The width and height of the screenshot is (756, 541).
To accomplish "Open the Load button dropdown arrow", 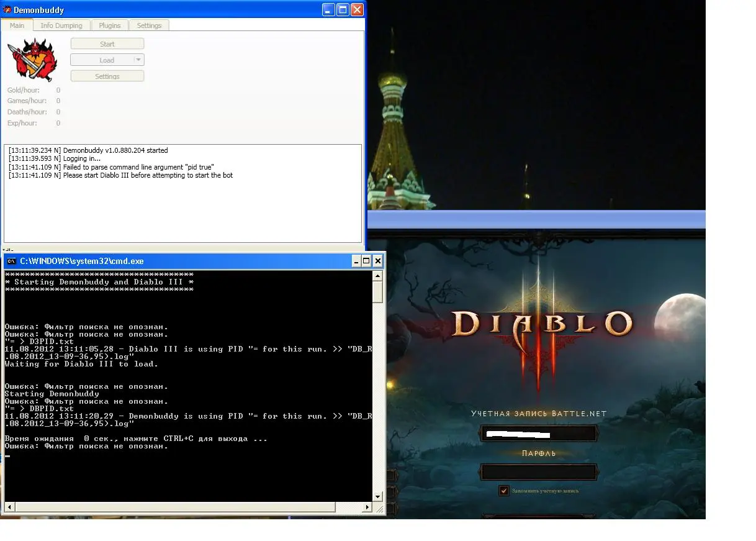I will 139,60.
